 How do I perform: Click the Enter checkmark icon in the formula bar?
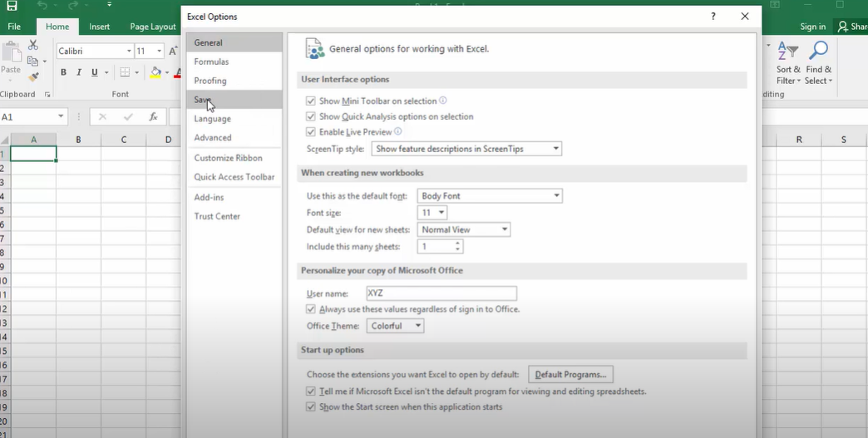coord(128,116)
